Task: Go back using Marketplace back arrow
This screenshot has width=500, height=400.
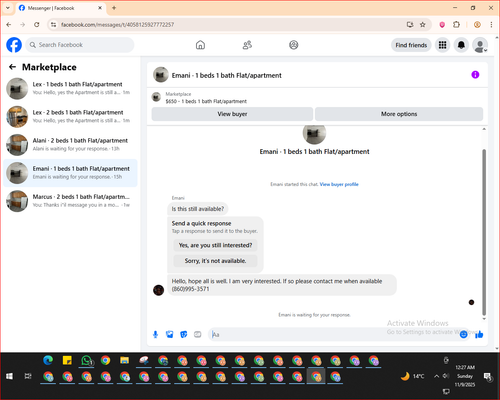Action: click(13, 67)
